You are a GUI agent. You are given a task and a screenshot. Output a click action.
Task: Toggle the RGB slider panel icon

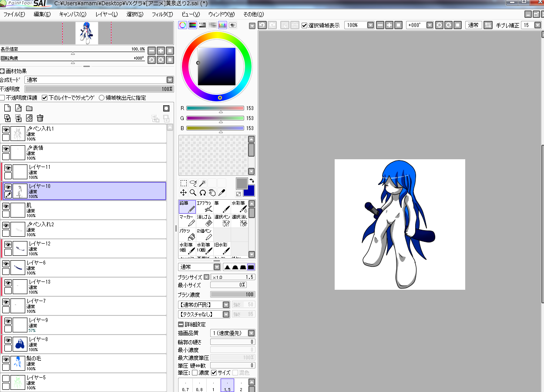click(x=192, y=25)
